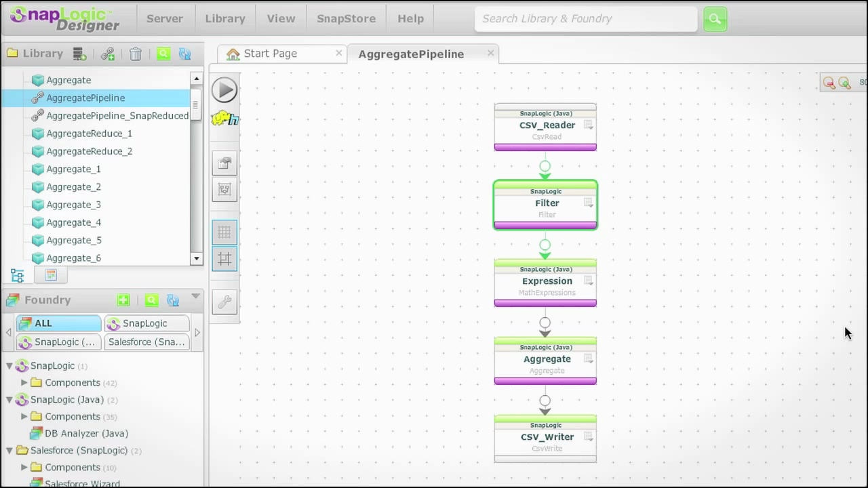Open the Help menu
Screen dimensions: 868x488
click(x=410, y=19)
